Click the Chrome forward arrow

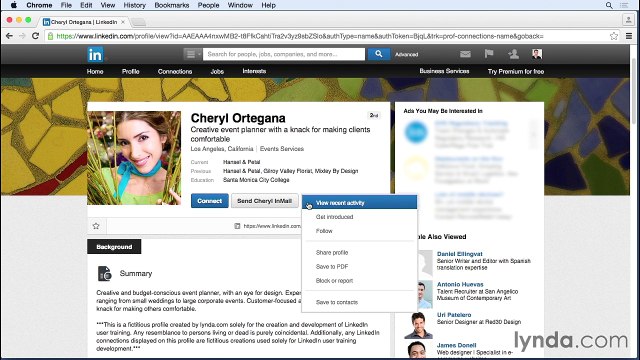[x=22, y=36]
